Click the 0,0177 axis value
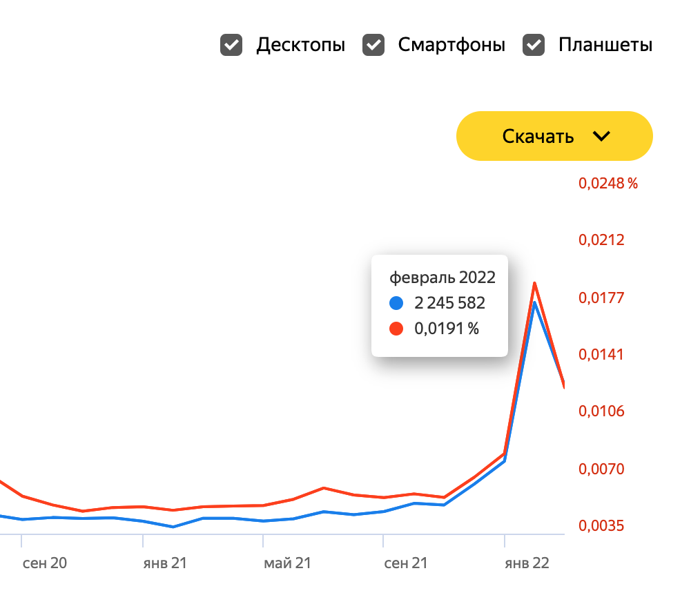This screenshot has width=700, height=602. tap(601, 298)
